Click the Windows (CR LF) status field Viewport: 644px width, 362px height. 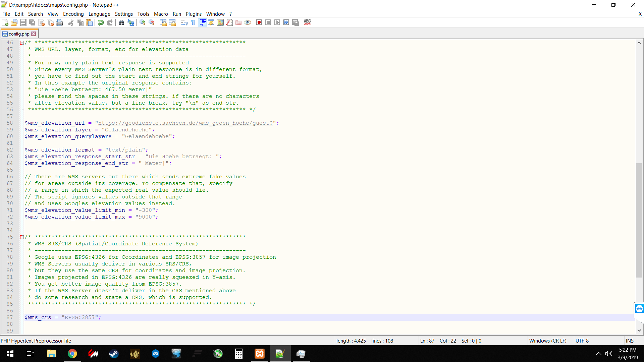[x=548, y=341]
